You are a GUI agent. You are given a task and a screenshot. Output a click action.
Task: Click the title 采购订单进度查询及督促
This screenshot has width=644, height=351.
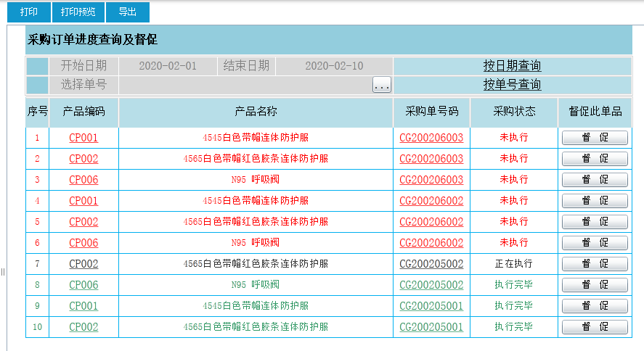93,39
